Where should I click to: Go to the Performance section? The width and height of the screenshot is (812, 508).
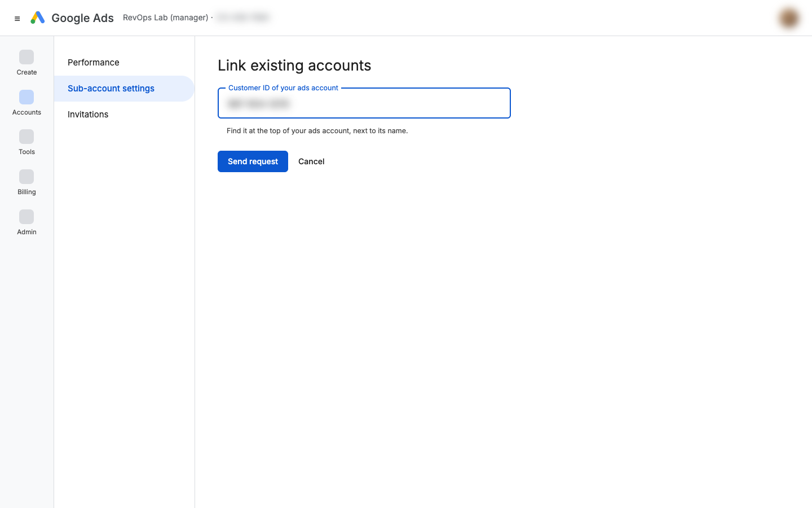(x=124, y=63)
